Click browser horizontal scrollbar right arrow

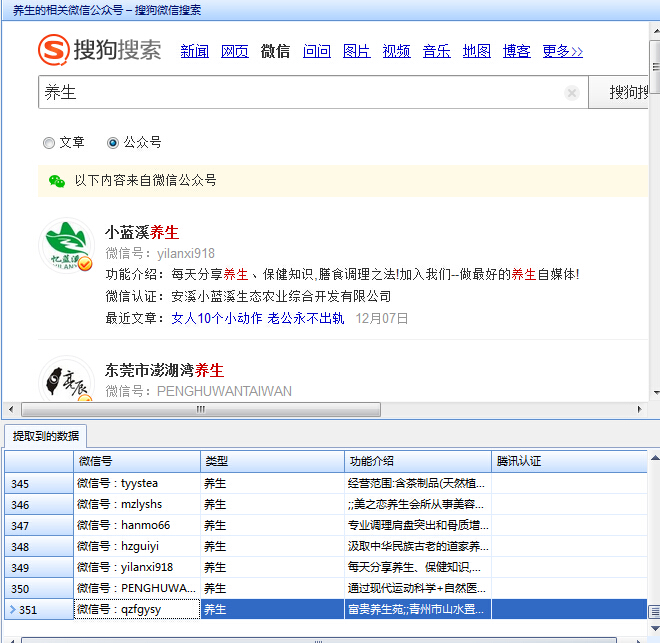point(639,409)
